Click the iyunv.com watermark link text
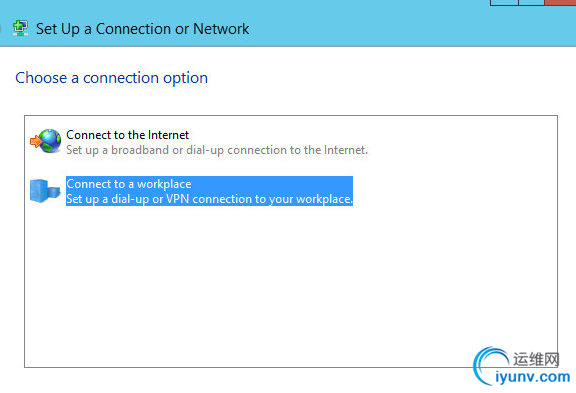Image resolution: width=576 pixels, height=393 pixels. (533, 377)
